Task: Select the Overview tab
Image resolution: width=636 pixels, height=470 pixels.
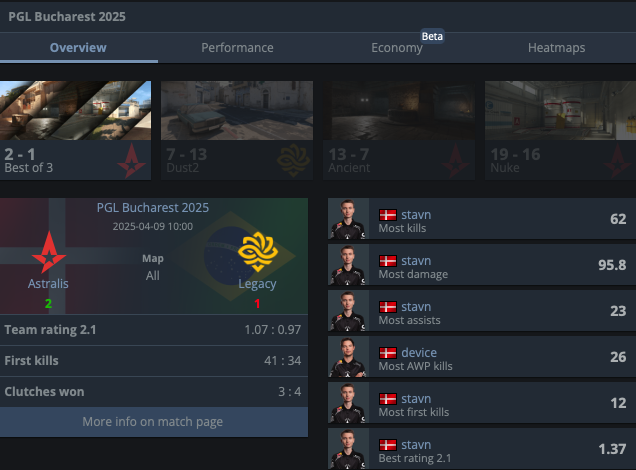Action: click(x=78, y=48)
